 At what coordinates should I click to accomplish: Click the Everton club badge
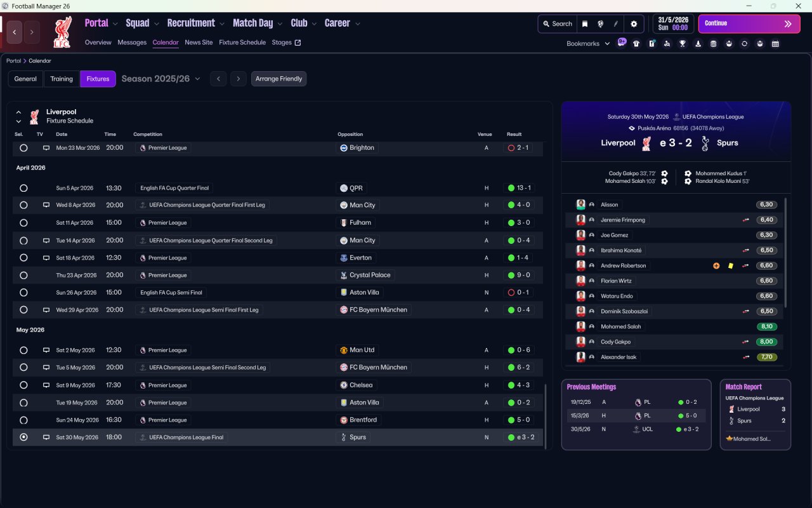(x=344, y=258)
